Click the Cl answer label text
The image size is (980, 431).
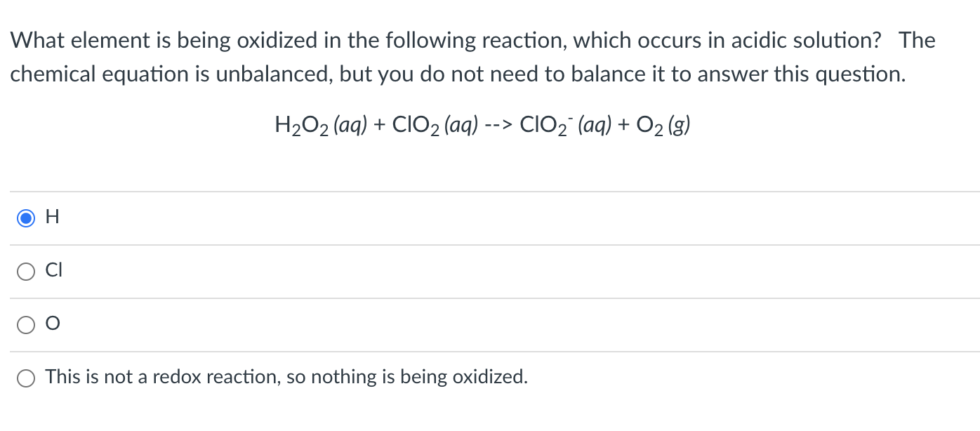pyautogui.click(x=53, y=270)
